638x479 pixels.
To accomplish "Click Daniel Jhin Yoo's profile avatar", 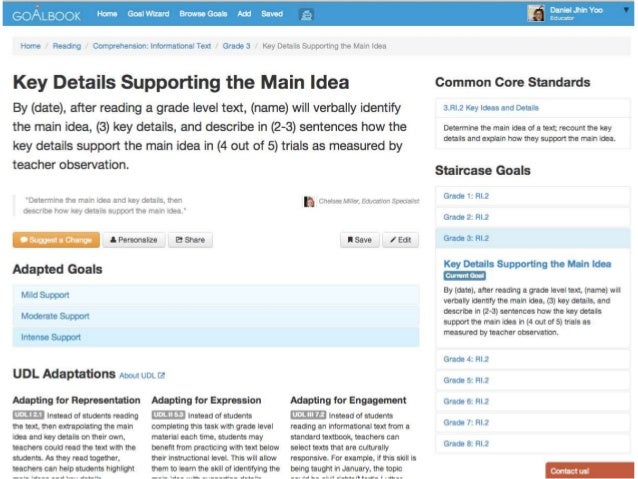I will 536,13.
